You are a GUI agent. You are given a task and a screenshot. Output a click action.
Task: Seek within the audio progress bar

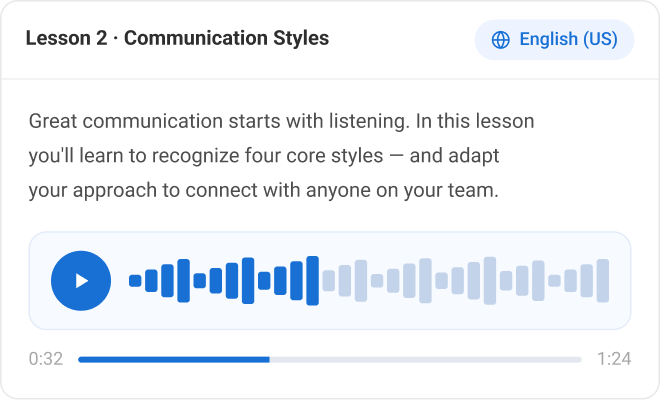330,360
